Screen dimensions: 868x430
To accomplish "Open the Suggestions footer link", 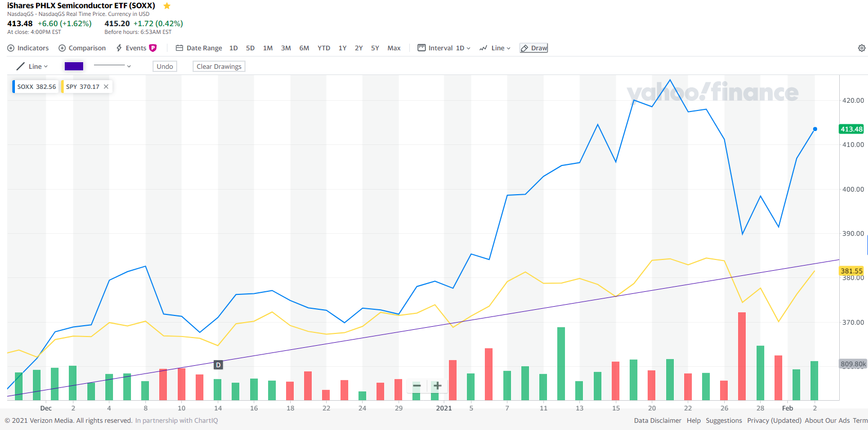I will 724,420.
